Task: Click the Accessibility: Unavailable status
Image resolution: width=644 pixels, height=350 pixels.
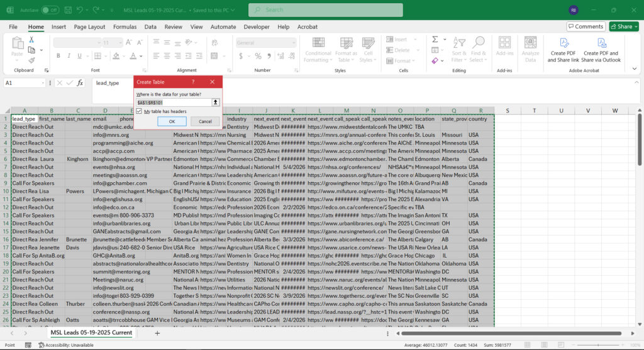Action: coord(66,345)
